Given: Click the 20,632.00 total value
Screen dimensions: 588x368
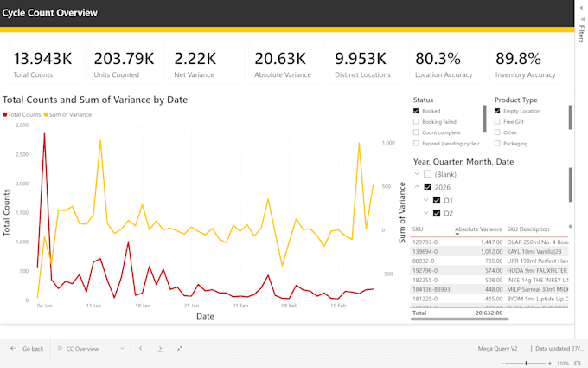Looking at the screenshot, I should [x=489, y=313].
